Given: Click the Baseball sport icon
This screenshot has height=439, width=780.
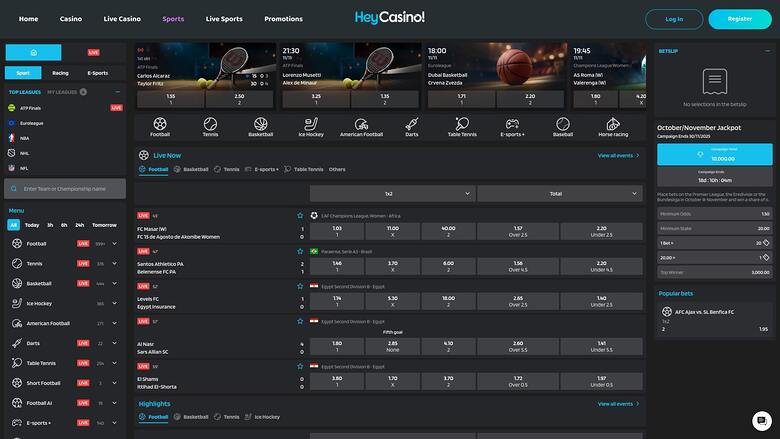Looking at the screenshot, I should pyautogui.click(x=563, y=126).
